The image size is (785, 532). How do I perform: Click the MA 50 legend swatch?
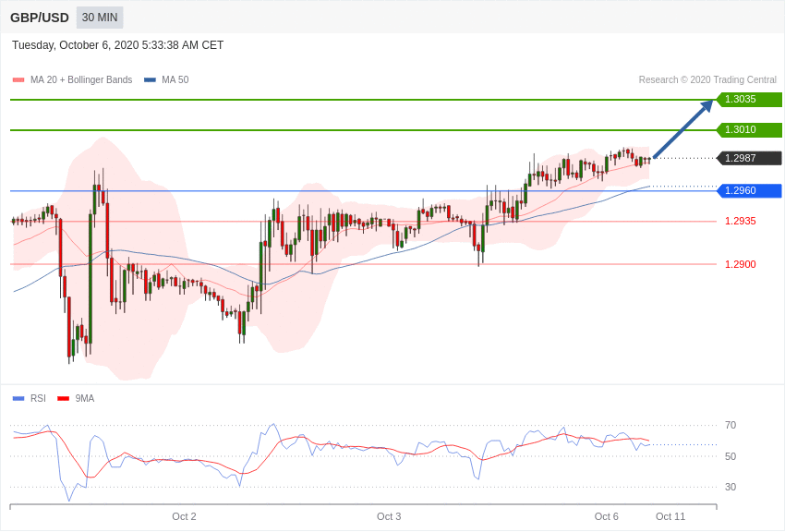150,79
